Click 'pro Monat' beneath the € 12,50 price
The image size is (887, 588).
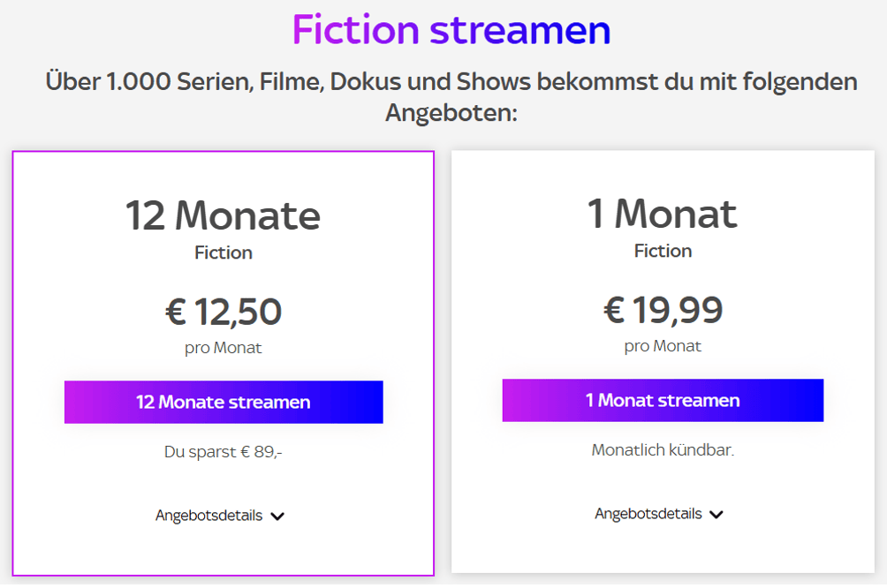coord(224,348)
